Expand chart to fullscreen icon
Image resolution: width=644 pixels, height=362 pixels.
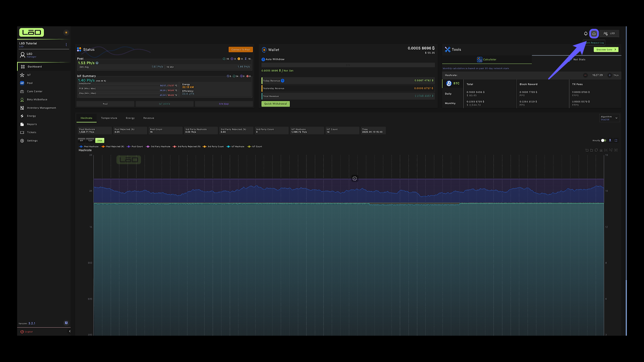616,140
